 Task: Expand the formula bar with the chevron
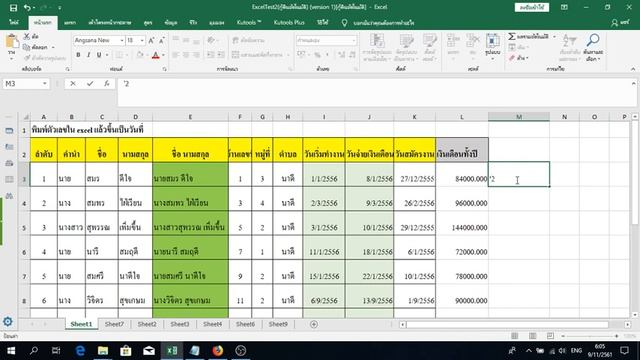tap(633, 84)
